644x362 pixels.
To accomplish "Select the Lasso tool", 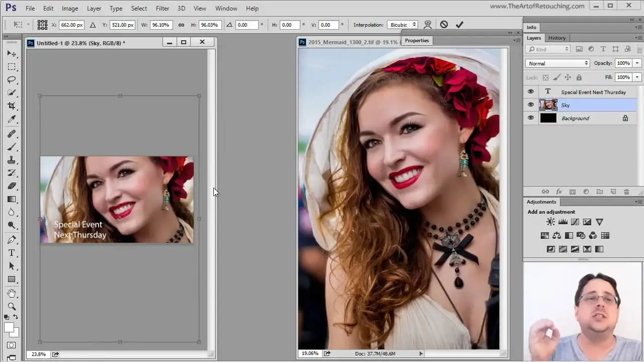I will click(x=12, y=80).
